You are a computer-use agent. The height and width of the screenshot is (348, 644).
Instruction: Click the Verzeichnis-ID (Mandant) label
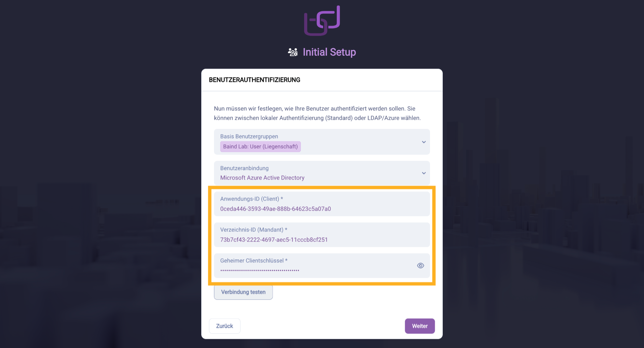click(x=253, y=230)
